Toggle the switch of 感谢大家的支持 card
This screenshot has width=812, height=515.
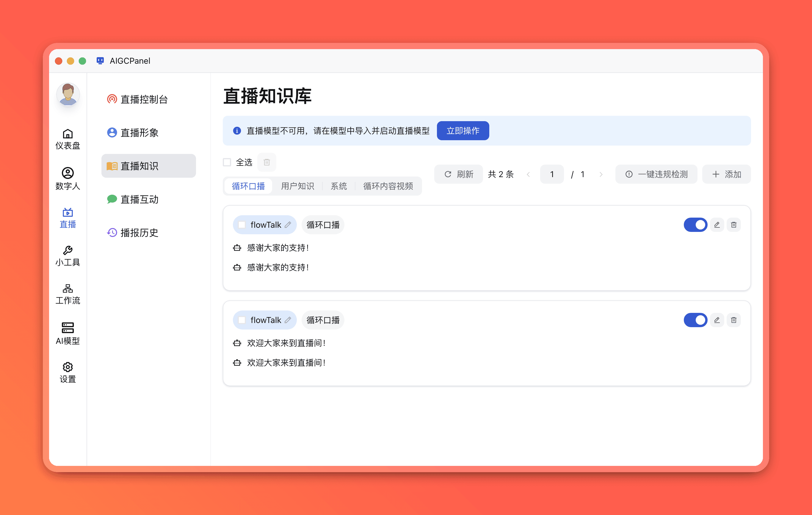click(695, 225)
